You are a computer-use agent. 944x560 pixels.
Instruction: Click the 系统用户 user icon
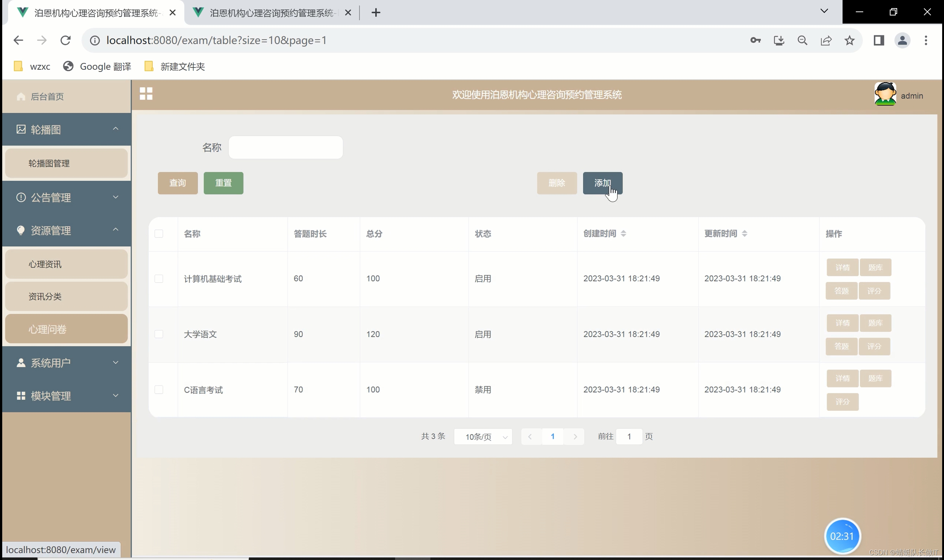click(x=21, y=362)
